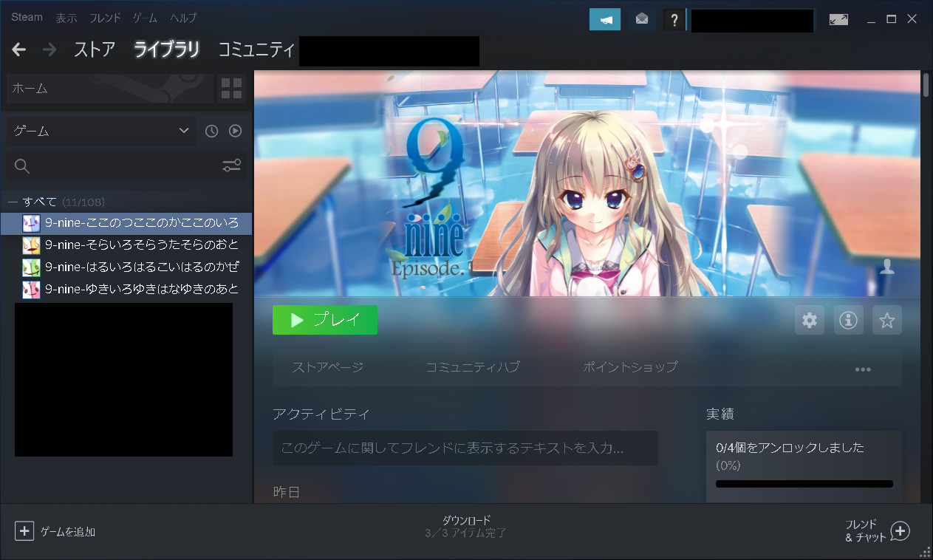Open more links with the ellipsis
This screenshot has height=560, width=933.
click(863, 369)
